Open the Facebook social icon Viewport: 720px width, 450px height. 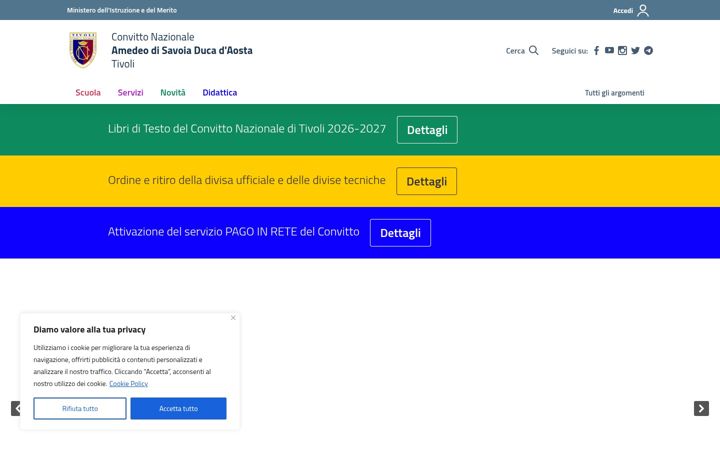pos(596,51)
